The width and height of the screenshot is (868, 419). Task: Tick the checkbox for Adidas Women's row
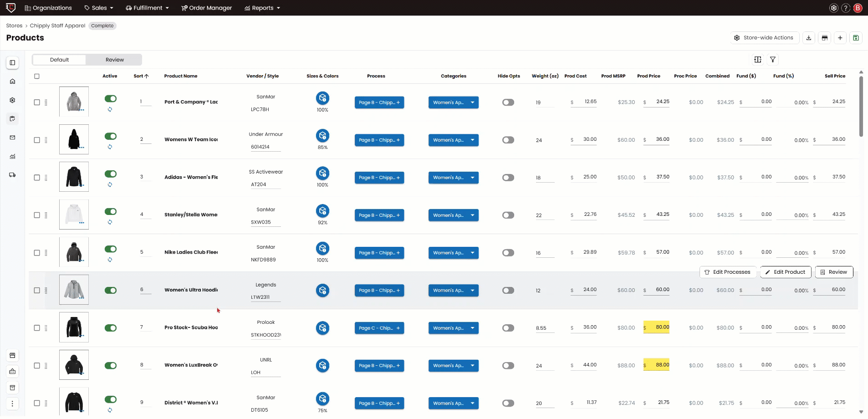[37, 178]
